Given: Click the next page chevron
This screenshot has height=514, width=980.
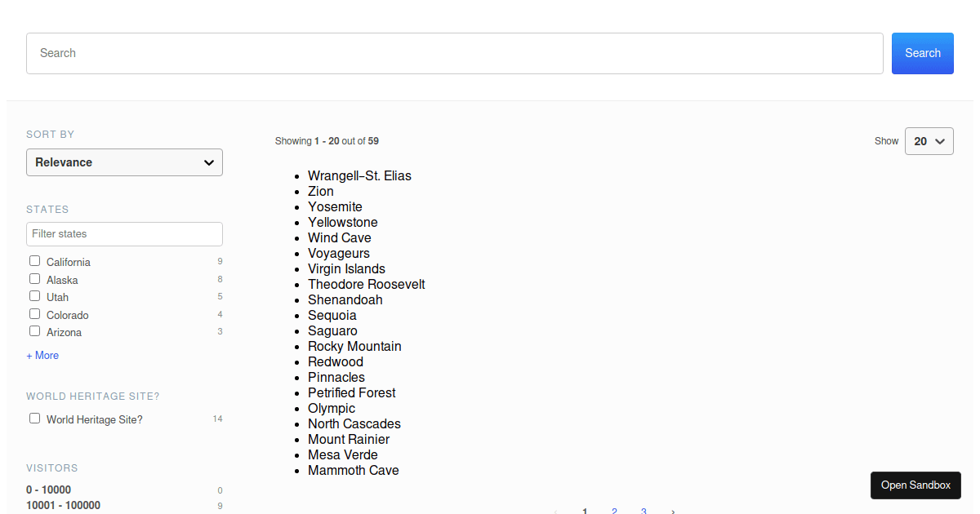Looking at the screenshot, I should (x=672, y=511).
